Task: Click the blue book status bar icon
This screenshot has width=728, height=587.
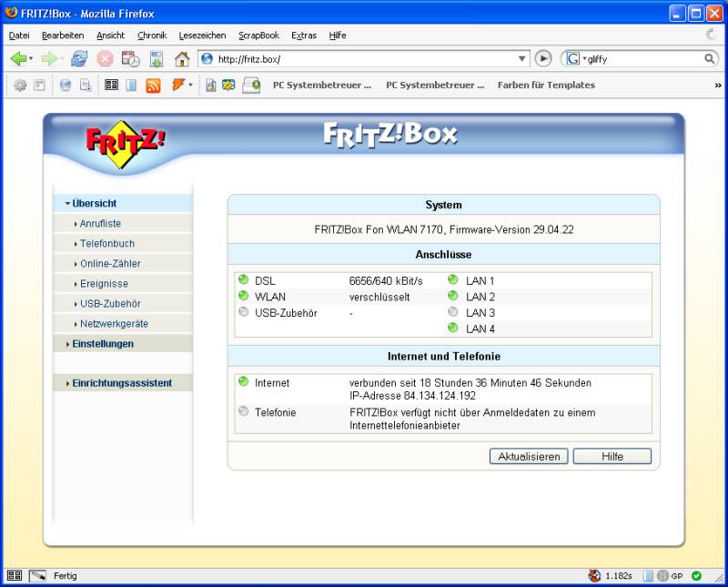Action: [x=648, y=576]
